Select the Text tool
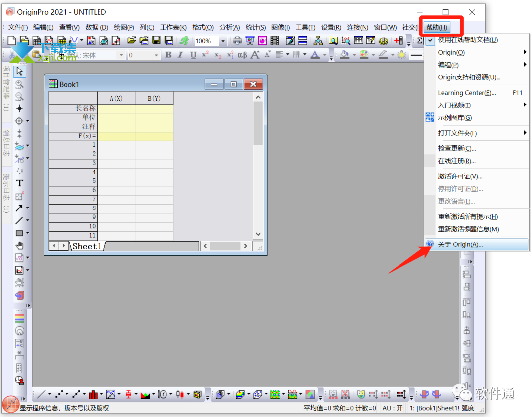The image size is (532, 417). tap(19, 183)
